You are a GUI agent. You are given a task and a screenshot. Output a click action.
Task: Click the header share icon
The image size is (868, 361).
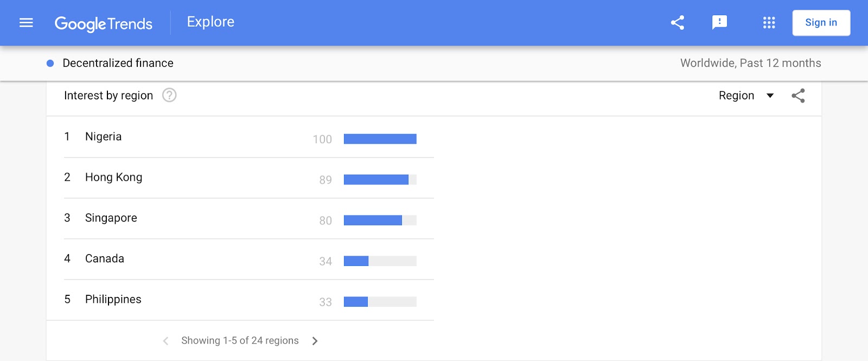point(677,23)
